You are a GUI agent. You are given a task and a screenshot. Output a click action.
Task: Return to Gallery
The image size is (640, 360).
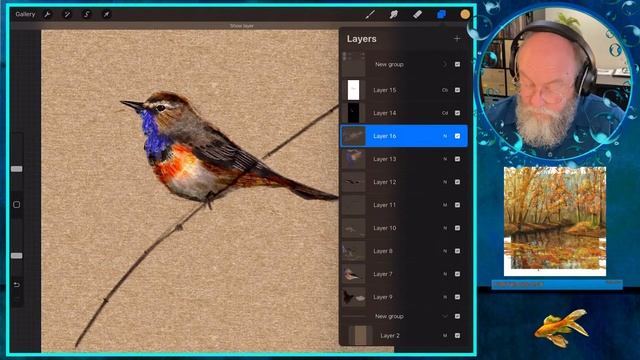pyautogui.click(x=25, y=14)
